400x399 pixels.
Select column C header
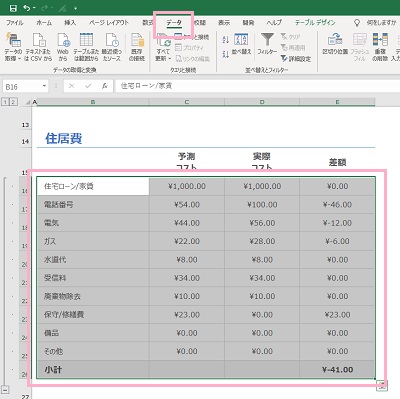(187, 102)
